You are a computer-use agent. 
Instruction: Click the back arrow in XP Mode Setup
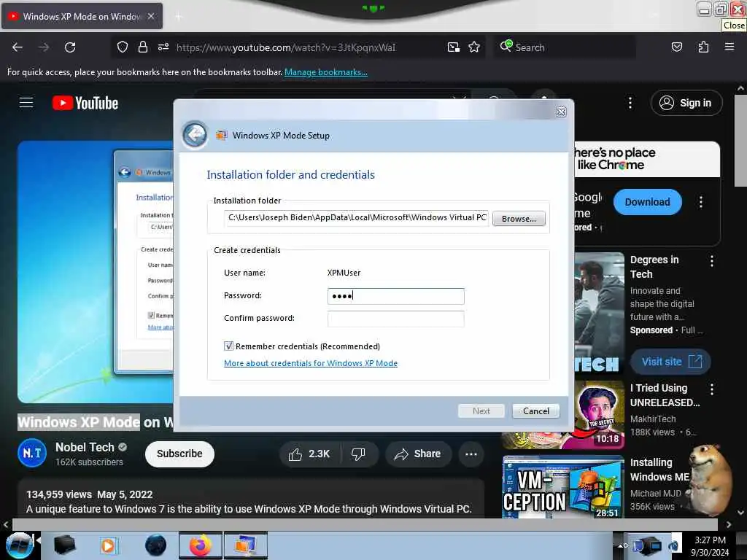195,135
